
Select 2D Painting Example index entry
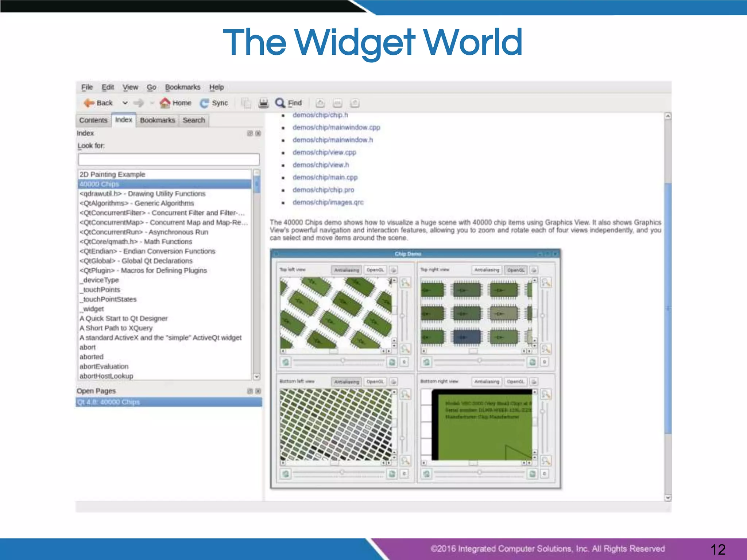click(x=165, y=174)
